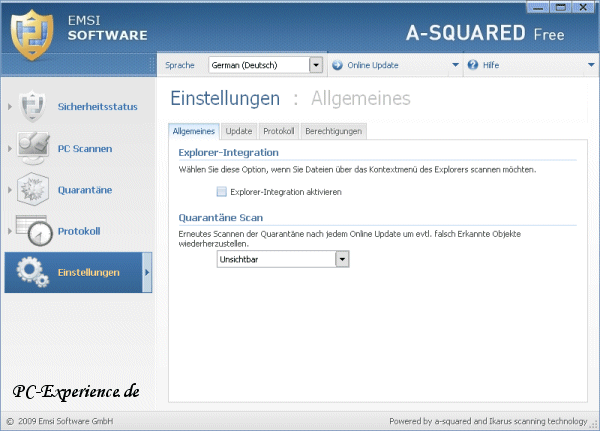Open the Quarantäne Scan Unsichtbar dropdown
The width and height of the screenshot is (600, 431).
pyautogui.click(x=341, y=259)
